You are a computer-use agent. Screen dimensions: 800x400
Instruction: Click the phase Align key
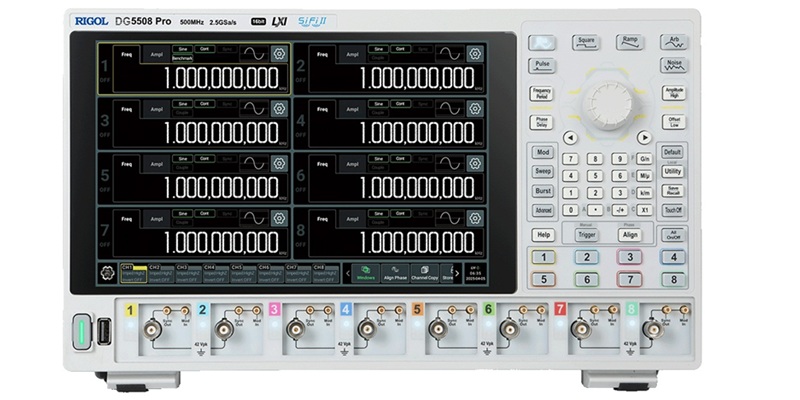tap(631, 235)
